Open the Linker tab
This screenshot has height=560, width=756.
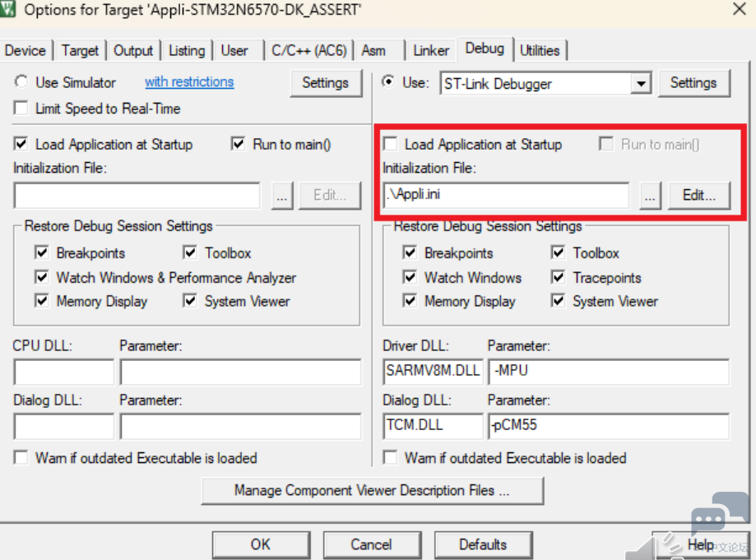pyautogui.click(x=430, y=51)
